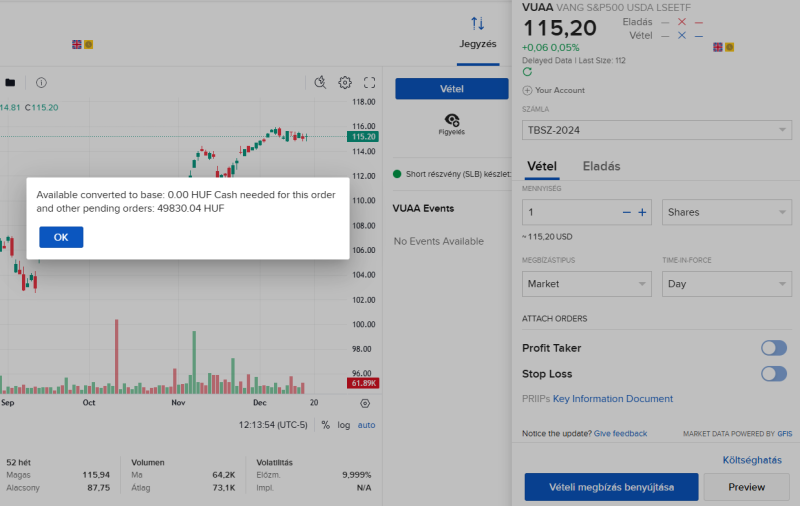Select the C115.20 close value on chart

[x=41, y=108]
